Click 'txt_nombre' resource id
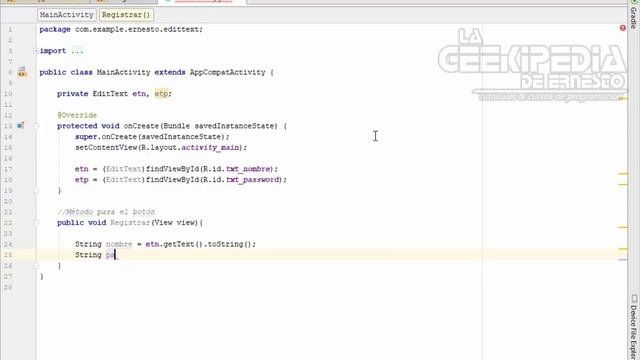 (x=248, y=169)
